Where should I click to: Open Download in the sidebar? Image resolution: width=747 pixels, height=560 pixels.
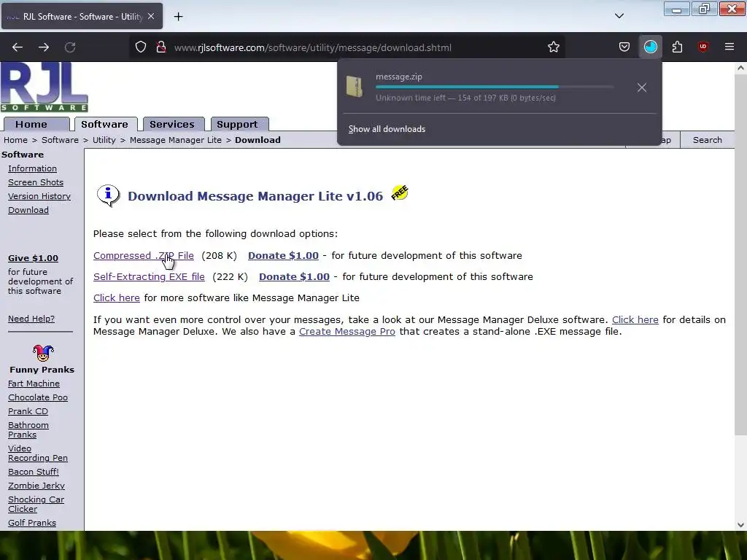point(28,210)
